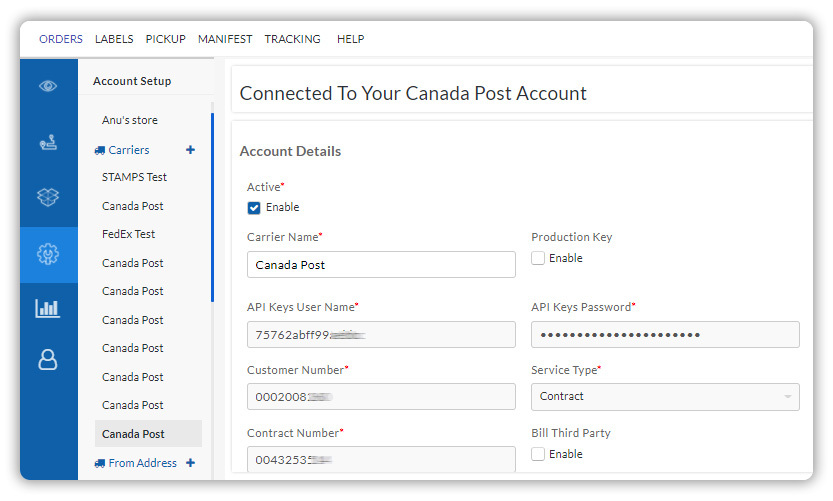Click the API Keys Password field
This screenshot has height=501, width=833.
(665, 335)
